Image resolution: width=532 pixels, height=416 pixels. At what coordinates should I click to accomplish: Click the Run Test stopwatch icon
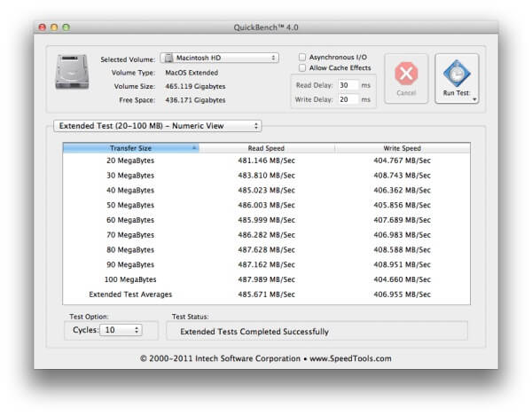(x=457, y=74)
